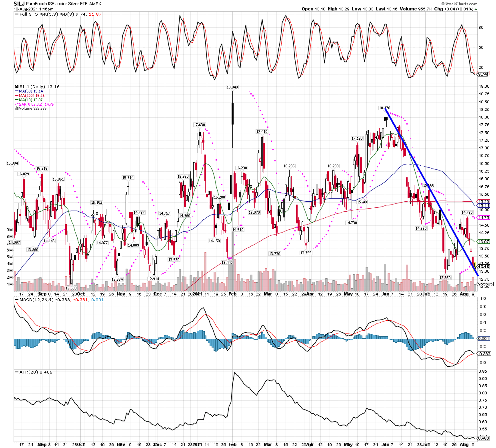The image size is (496, 448).
Task: Click the 12.950 price label
Action: click(x=445, y=278)
